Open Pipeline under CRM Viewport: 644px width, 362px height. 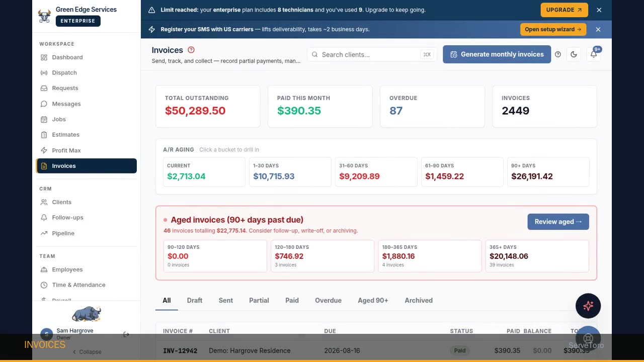pos(86,233)
